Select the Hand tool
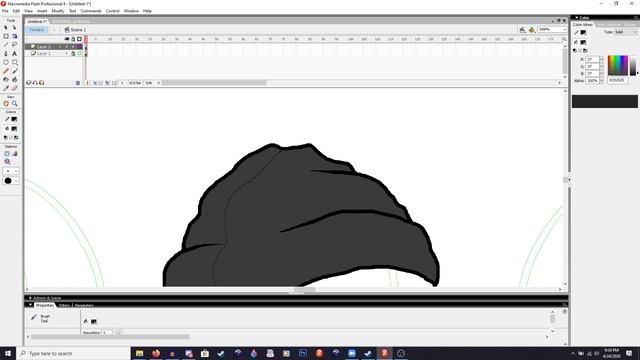 point(6,104)
